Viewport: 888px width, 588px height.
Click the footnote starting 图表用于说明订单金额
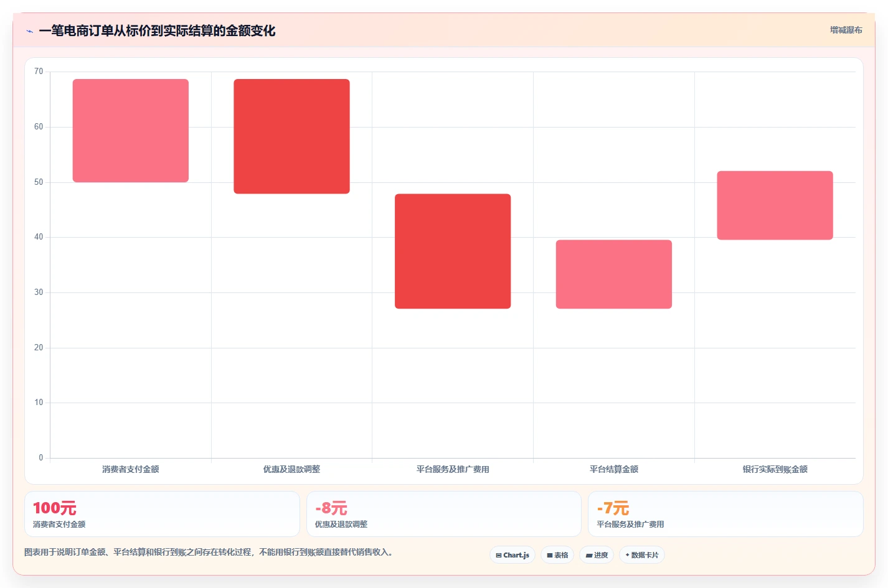pos(209,552)
